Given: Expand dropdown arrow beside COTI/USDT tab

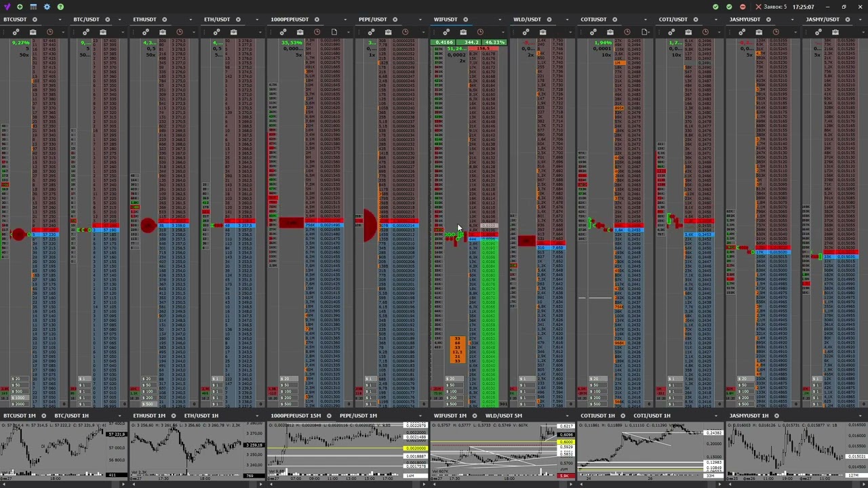Looking at the screenshot, I should tap(716, 20).
